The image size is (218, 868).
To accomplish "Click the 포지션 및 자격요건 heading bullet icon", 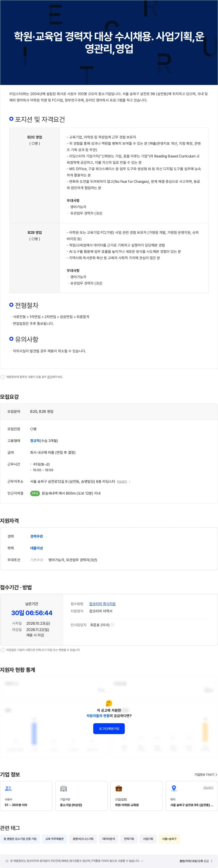I will tap(11, 118).
